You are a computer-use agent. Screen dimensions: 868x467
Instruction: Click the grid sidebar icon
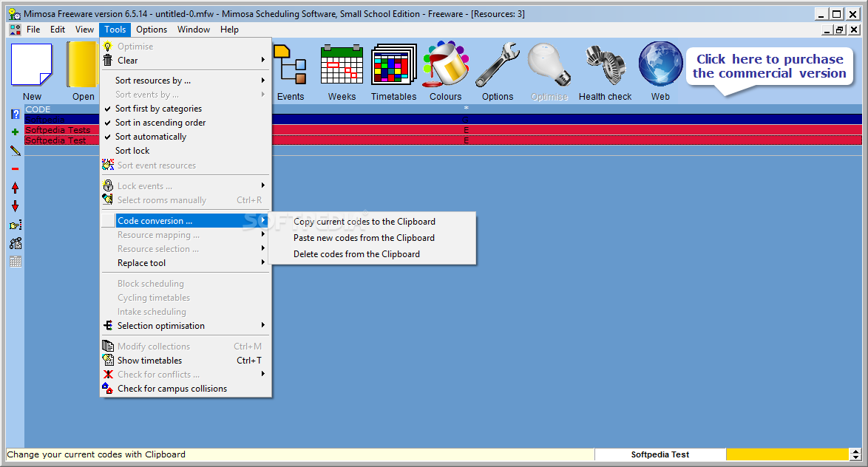(x=16, y=262)
